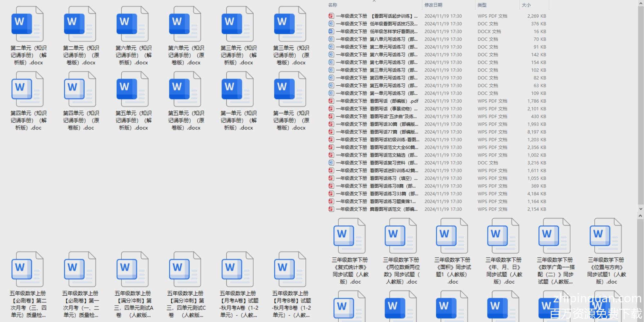Open 第一单元 原卷版 .docx document icon
This screenshot has height=322, width=644.
(290, 89)
